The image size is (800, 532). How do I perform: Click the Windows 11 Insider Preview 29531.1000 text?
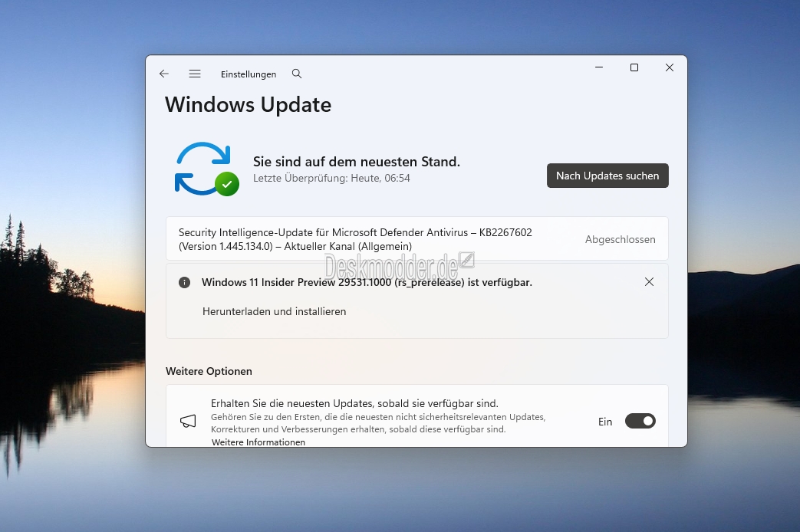[x=367, y=282]
